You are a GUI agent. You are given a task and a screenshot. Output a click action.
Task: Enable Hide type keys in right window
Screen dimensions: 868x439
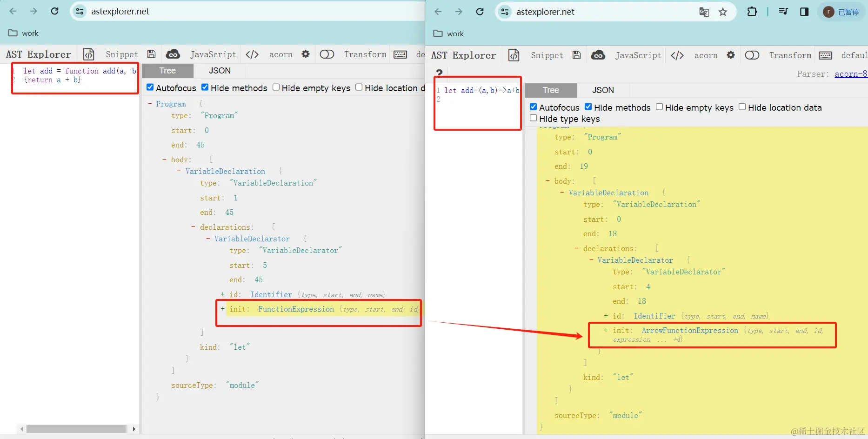click(534, 118)
